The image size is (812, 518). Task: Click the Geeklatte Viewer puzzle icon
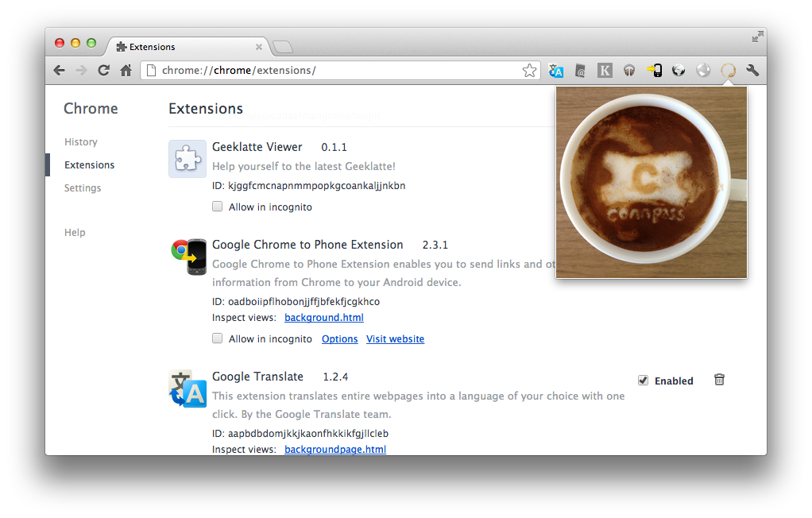coord(188,159)
